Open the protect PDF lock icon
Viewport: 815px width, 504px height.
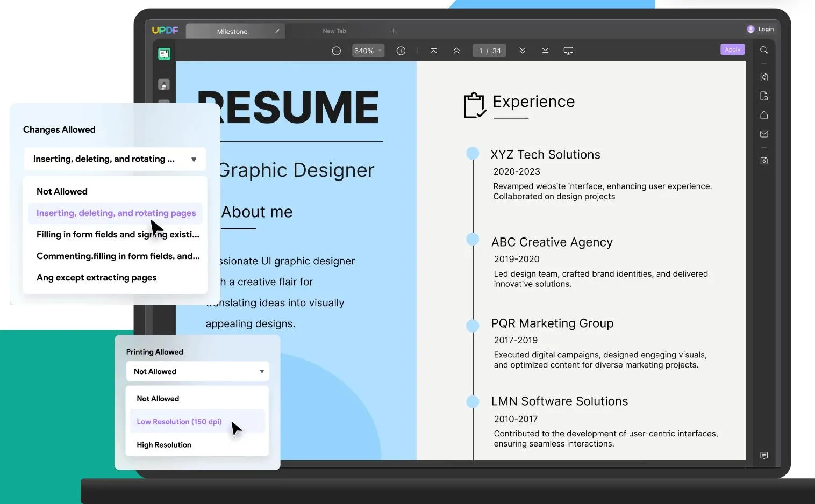(764, 96)
